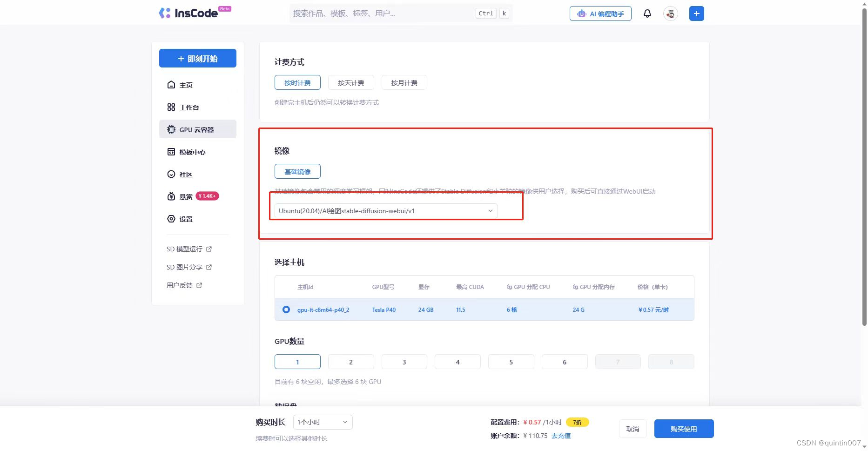Screen dimensions: 868x451
Task: Select 按月计费 billing option
Action: pyautogui.click(x=404, y=82)
